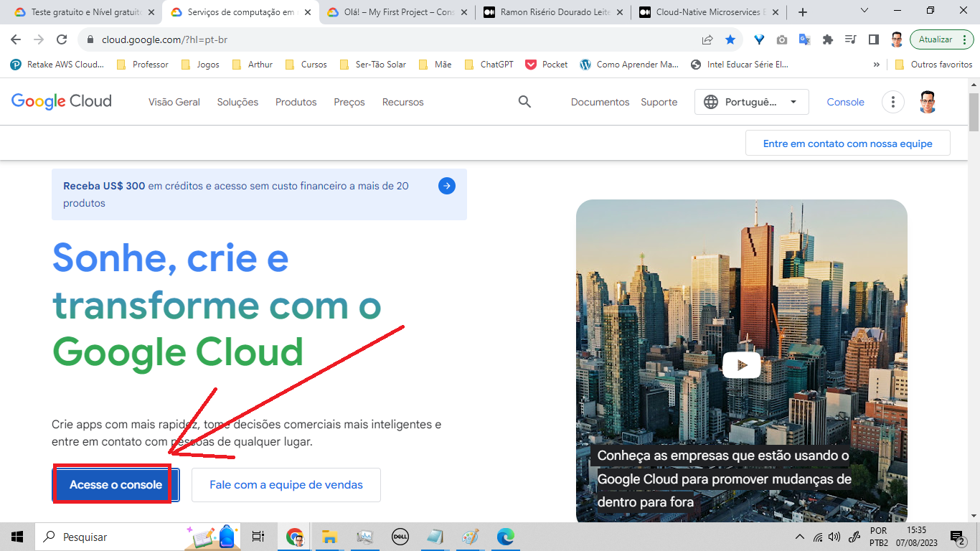Open File Explorer from the taskbar
The height and width of the screenshot is (551, 980).
[329, 537]
